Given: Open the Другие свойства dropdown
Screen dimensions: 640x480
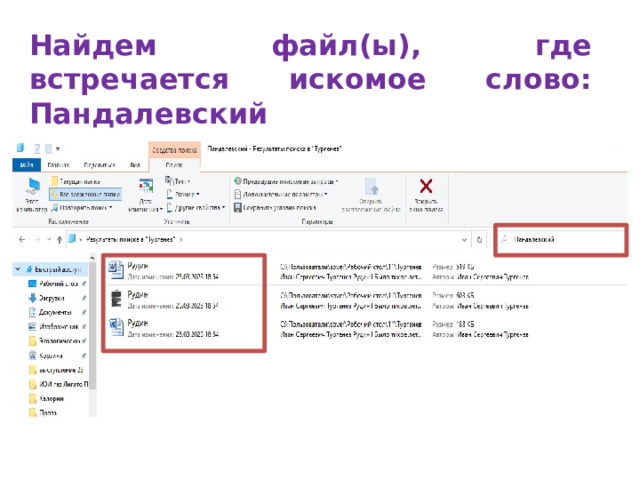Looking at the screenshot, I should pyautogui.click(x=196, y=208).
